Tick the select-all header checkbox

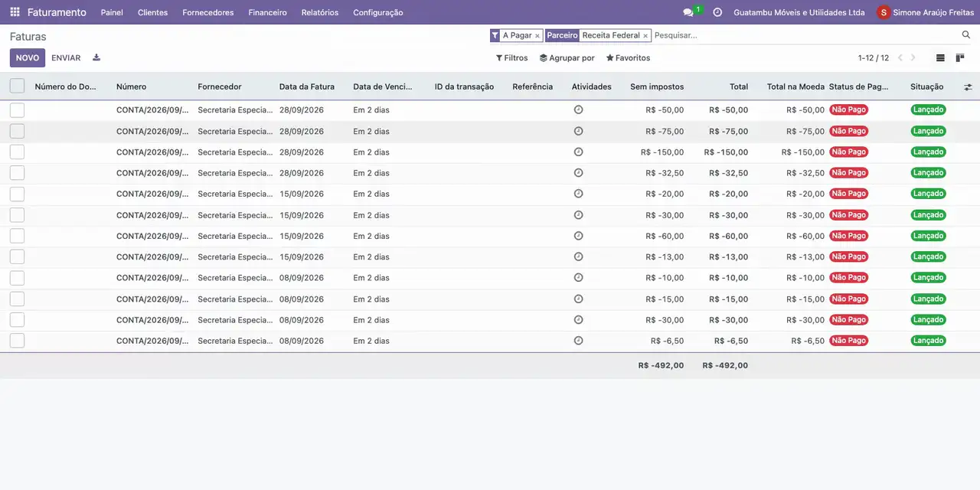pos(17,87)
